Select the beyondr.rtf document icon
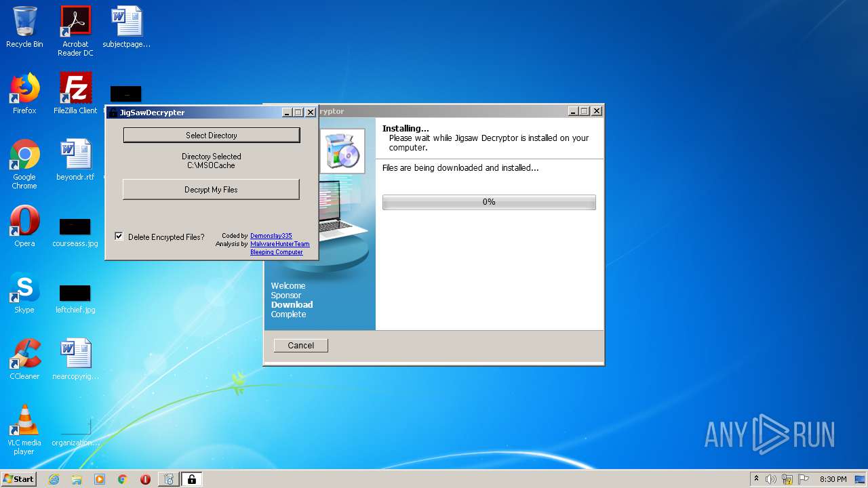This screenshot has width=868, height=488. 75,160
